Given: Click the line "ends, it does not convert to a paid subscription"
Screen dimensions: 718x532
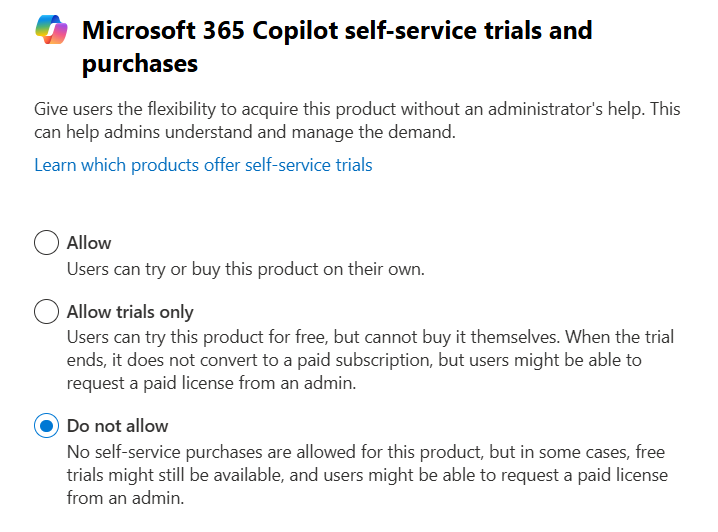Looking at the screenshot, I should pyautogui.click(x=354, y=360).
